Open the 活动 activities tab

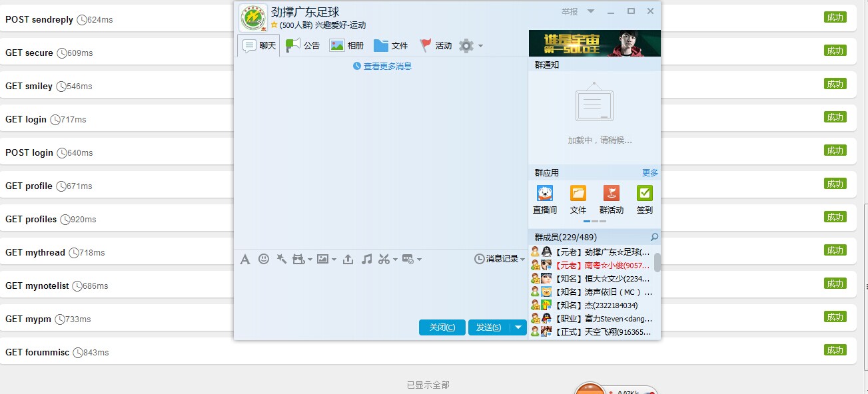(x=436, y=45)
